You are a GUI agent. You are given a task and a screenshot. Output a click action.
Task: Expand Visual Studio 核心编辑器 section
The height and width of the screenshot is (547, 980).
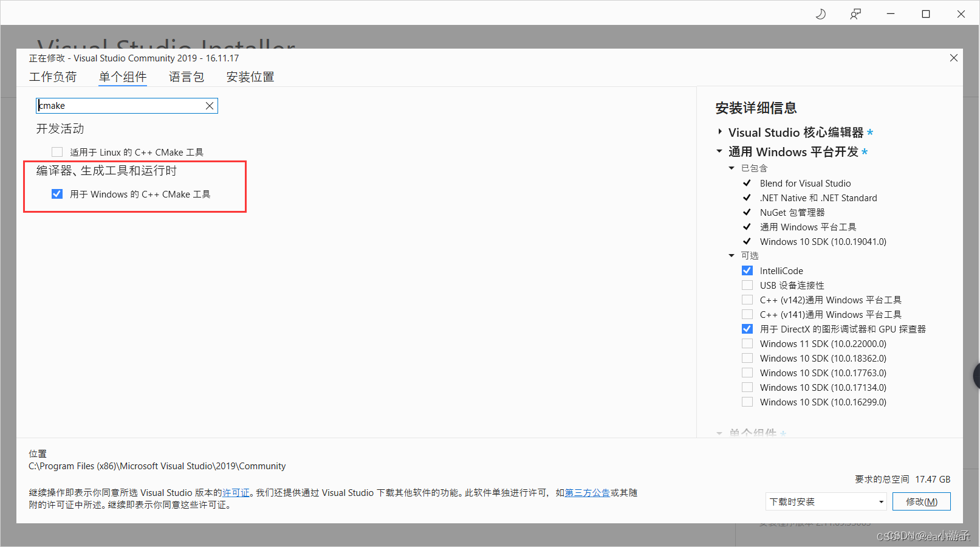(x=720, y=132)
